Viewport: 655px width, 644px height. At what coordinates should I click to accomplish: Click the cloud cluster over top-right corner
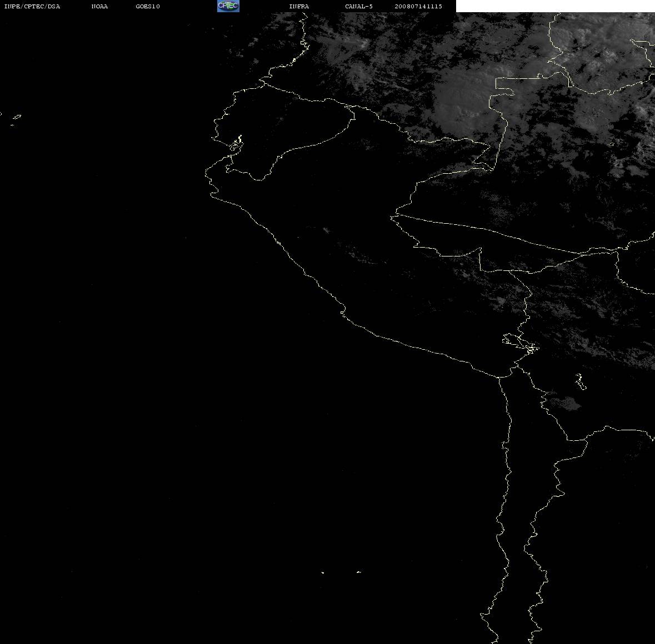[x=602, y=58]
